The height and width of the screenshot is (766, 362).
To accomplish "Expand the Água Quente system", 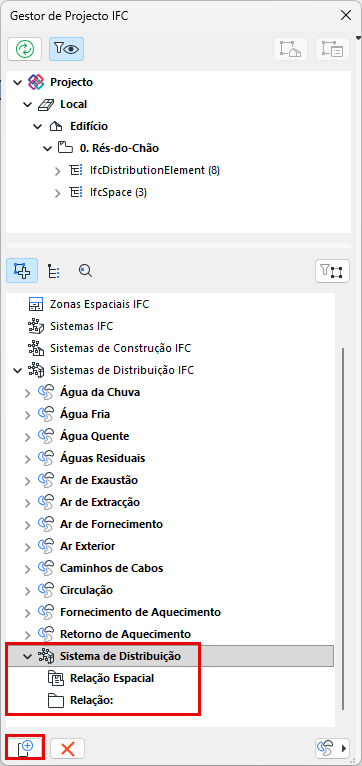I will pos(28,436).
